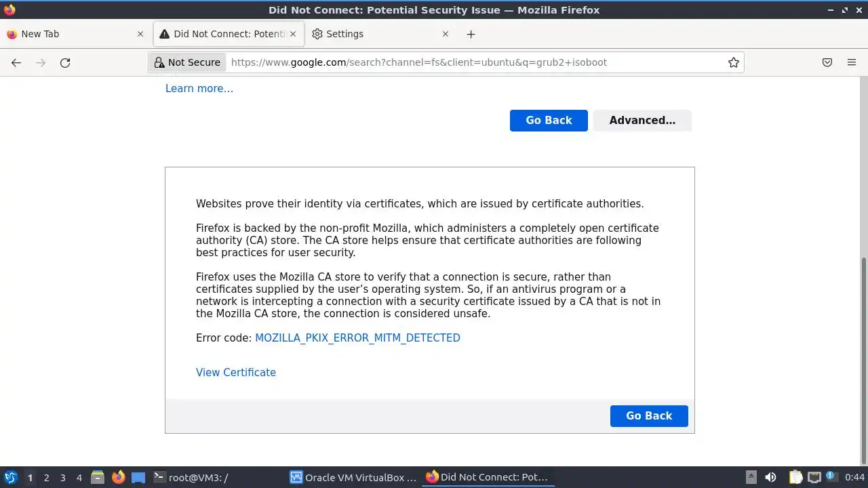Click the greyed-out forward arrow in the toolbar
Viewport: 868px width, 488px height.
(x=41, y=62)
